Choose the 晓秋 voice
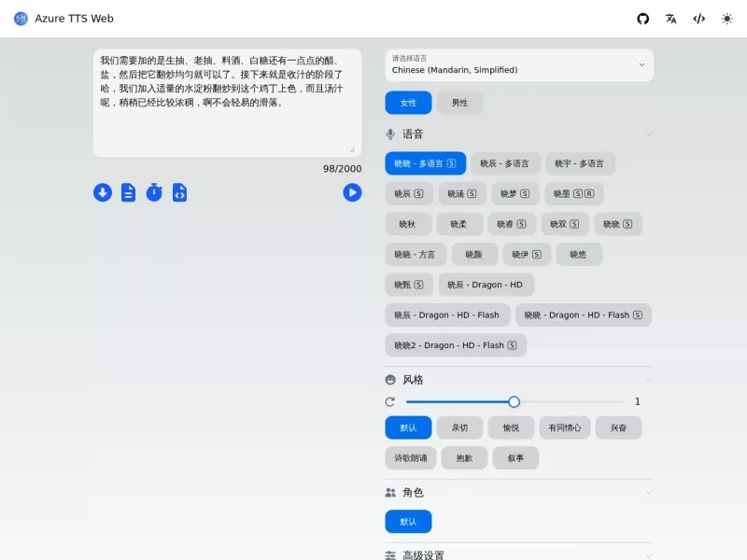 (x=408, y=224)
